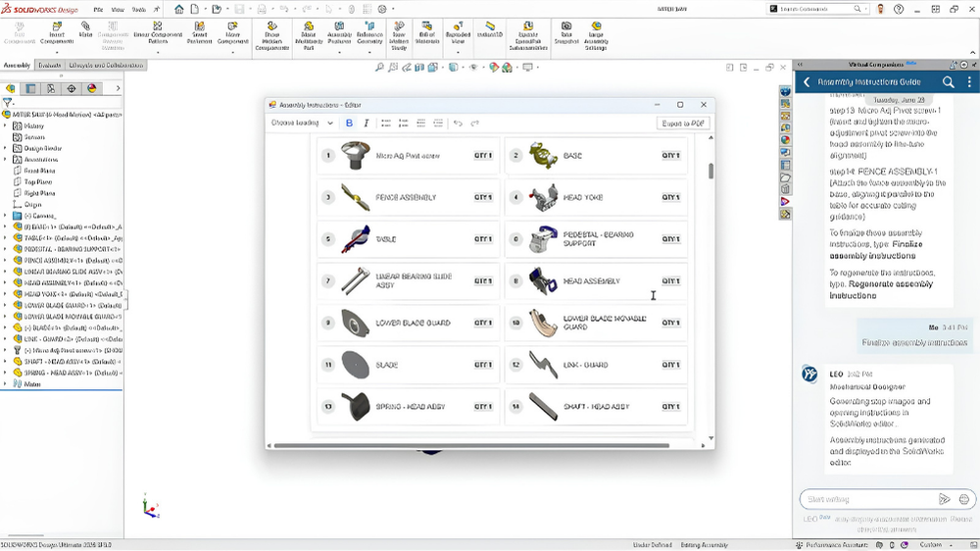Switch to Lifecycle and Collaboration tab

point(106,65)
